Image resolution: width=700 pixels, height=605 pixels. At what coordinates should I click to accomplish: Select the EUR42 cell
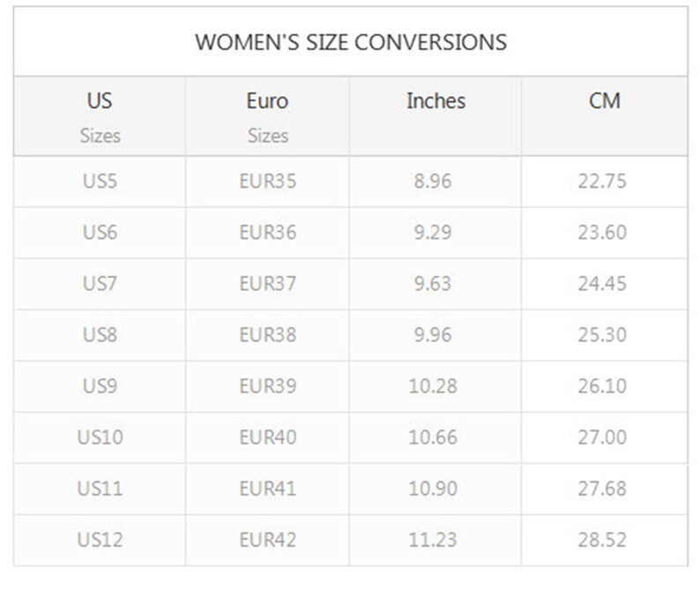point(267,540)
